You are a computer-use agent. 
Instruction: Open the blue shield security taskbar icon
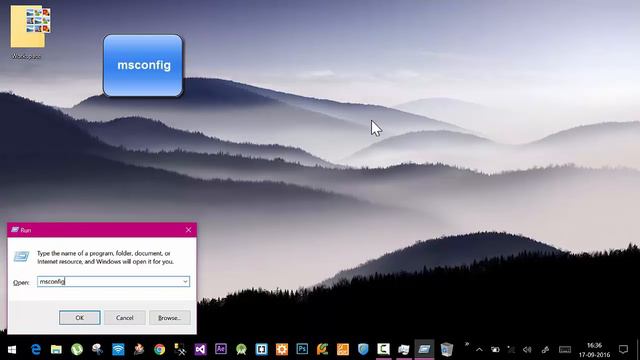click(363, 349)
